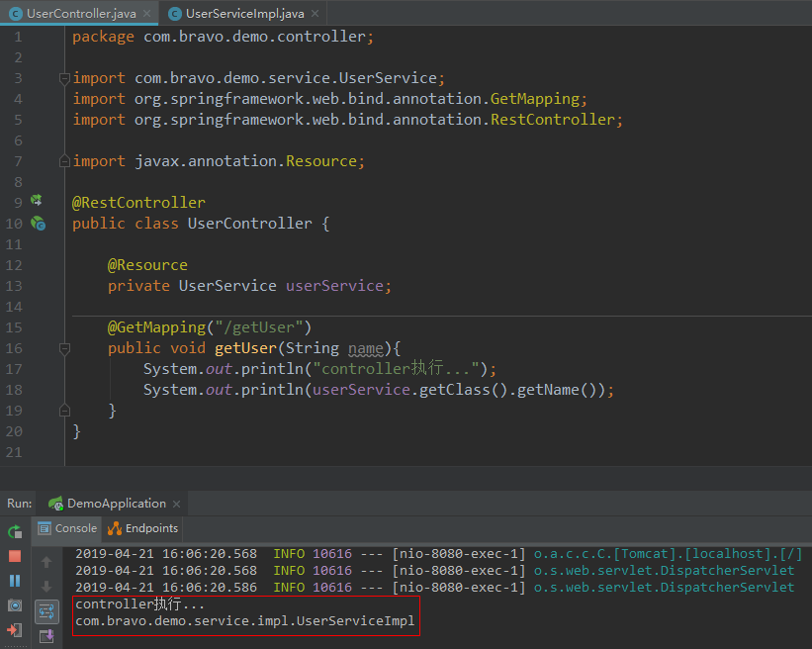This screenshot has height=649, width=812.
Task: Collapse the getUser method fold at line 16
Action: [x=64, y=348]
